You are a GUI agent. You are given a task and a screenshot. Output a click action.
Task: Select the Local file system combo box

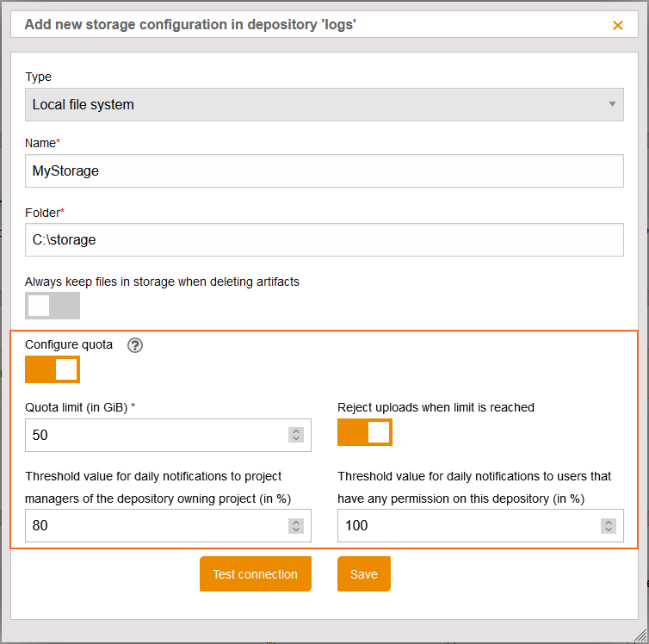pyautogui.click(x=324, y=105)
